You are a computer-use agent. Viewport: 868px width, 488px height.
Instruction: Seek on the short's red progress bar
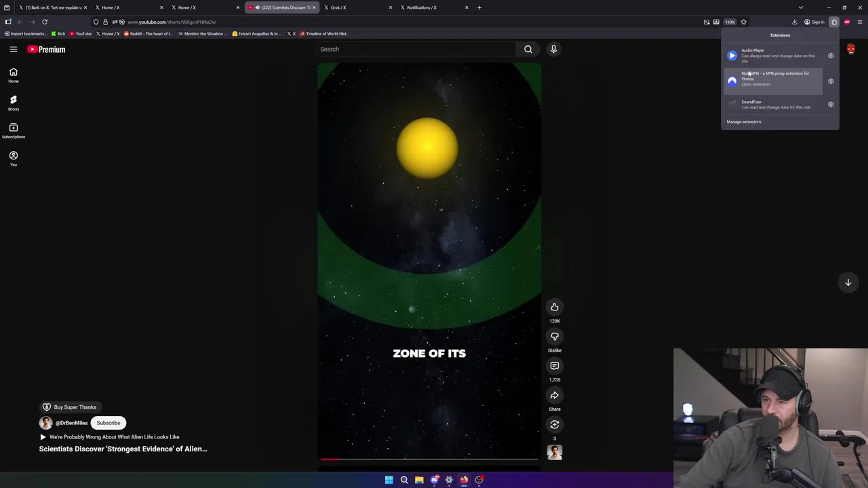[x=429, y=459]
